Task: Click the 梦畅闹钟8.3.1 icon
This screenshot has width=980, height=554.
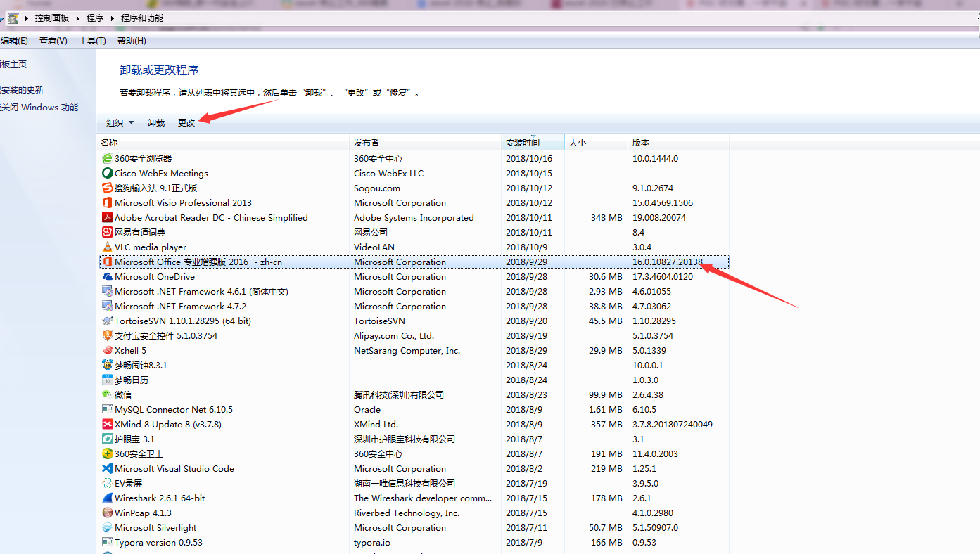Action: [108, 365]
